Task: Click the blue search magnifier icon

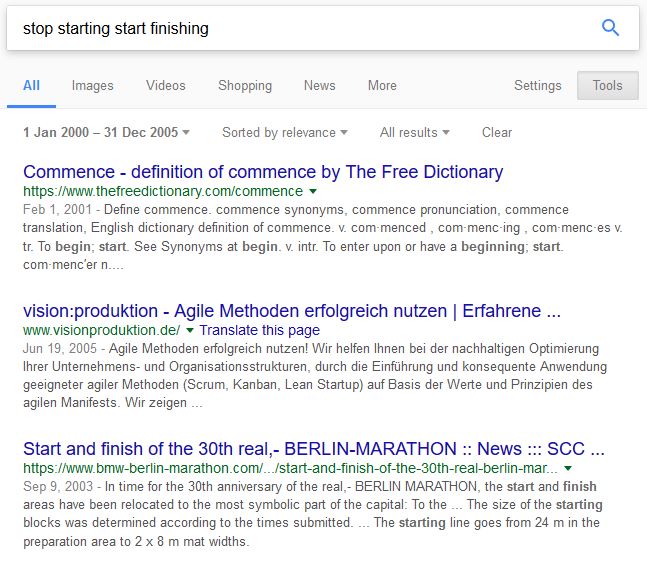Action: pos(610,28)
